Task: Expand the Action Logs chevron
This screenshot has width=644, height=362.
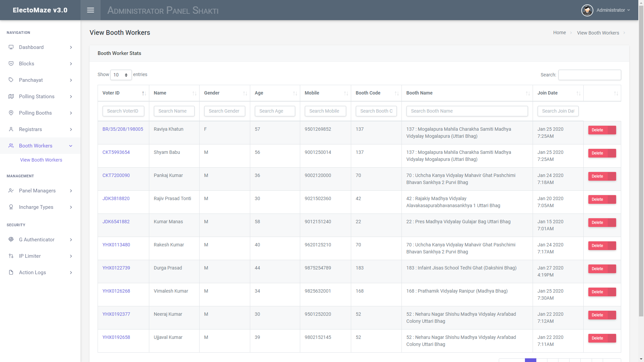Action: [x=71, y=273]
